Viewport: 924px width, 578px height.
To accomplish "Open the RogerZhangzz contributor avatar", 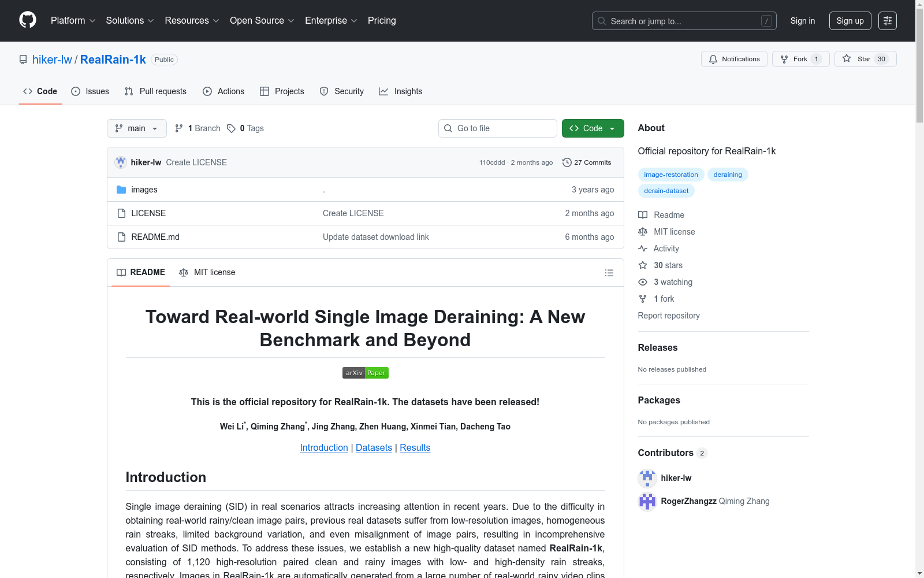I will [647, 501].
